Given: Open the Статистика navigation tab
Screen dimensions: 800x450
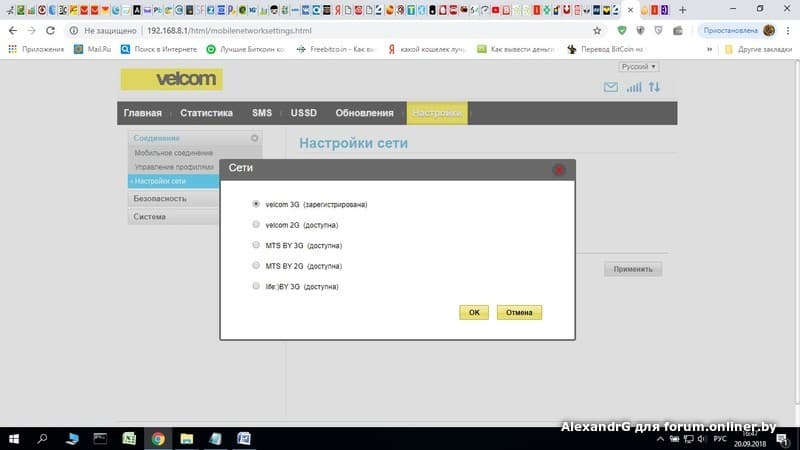Looking at the screenshot, I should (x=206, y=113).
